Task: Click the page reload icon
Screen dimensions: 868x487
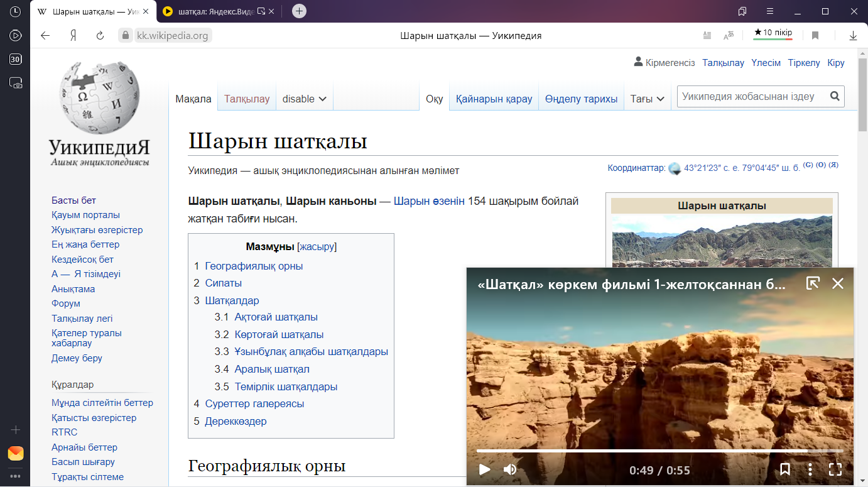Action: [x=100, y=36]
